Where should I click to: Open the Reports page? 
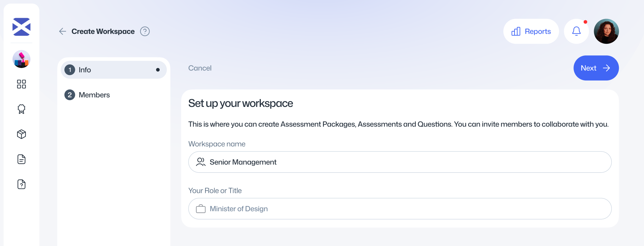click(x=531, y=31)
